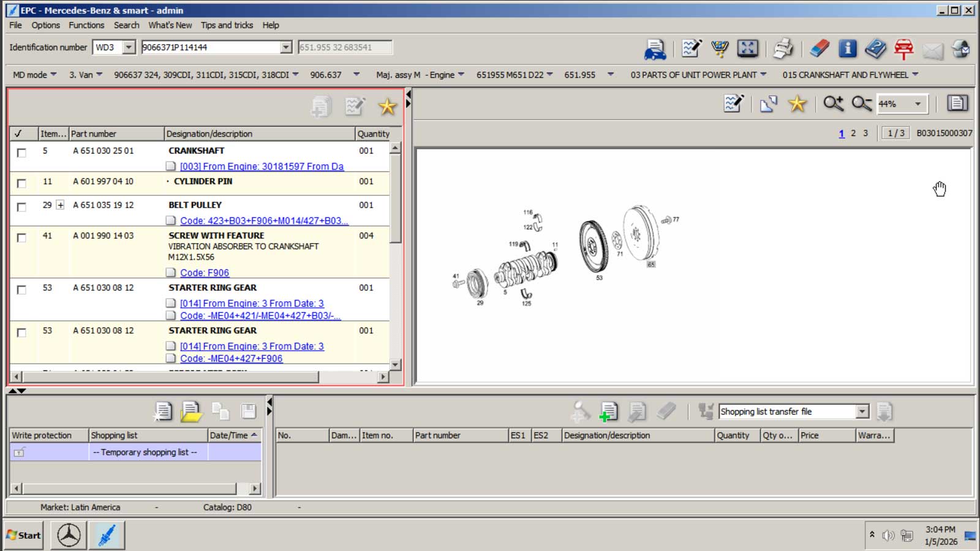Image resolution: width=980 pixels, height=551 pixels.
Task: Tick the BELT PULLEY row checkbox
Action: [21, 207]
